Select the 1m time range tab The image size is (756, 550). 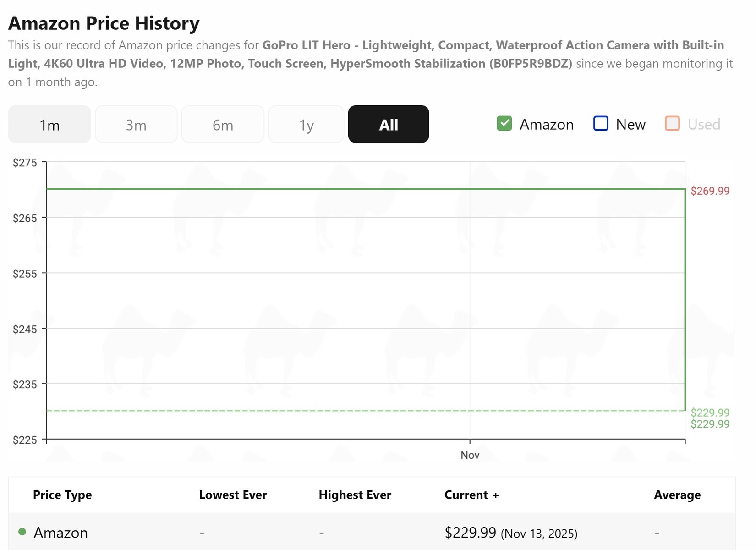click(49, 125)
